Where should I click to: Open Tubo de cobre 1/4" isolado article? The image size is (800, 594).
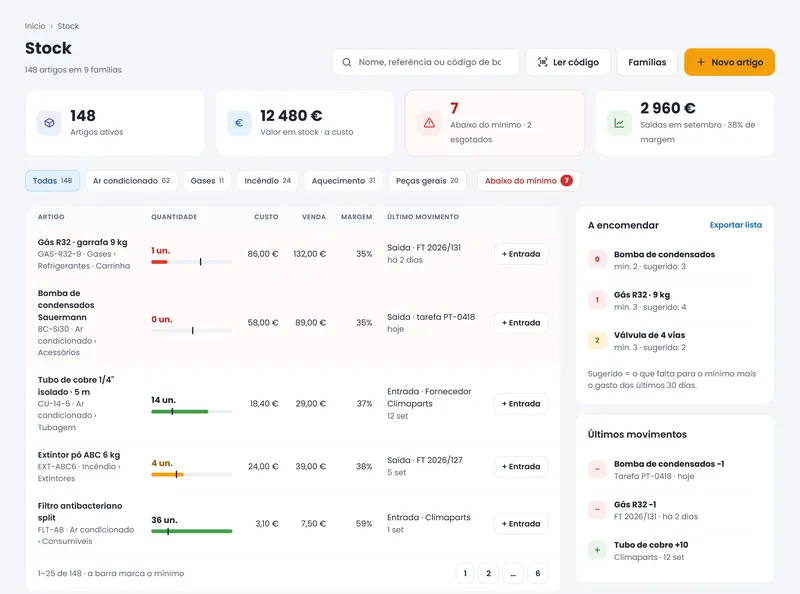(76, 386)
